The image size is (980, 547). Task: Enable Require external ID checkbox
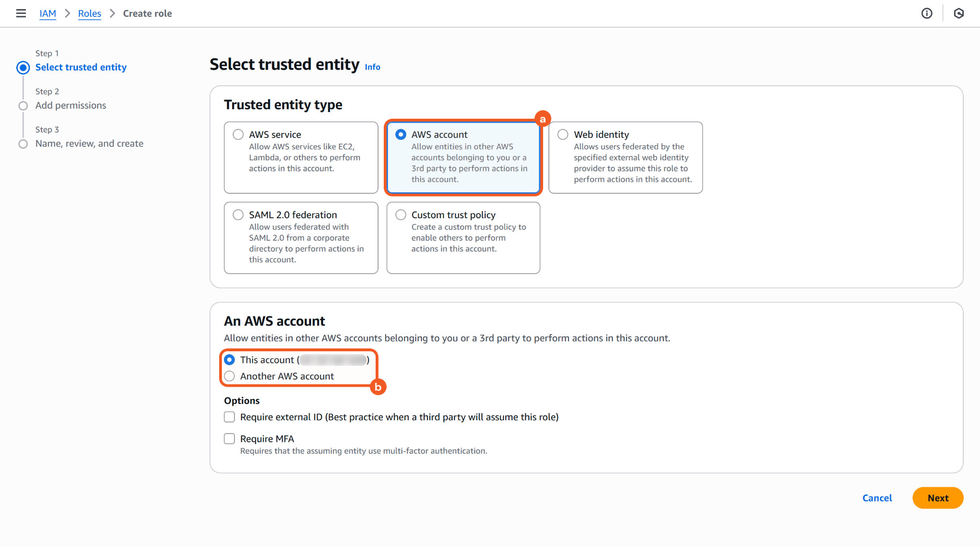click(x=230, y=417)
